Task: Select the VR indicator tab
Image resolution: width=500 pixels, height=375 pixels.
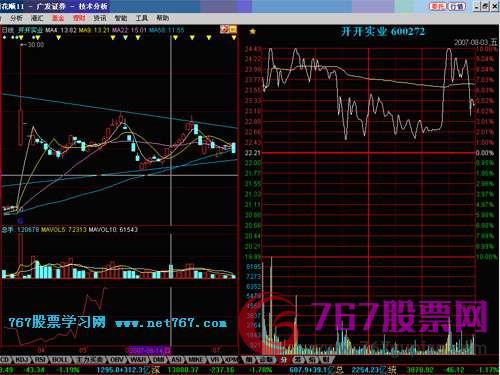Action: 215,360
